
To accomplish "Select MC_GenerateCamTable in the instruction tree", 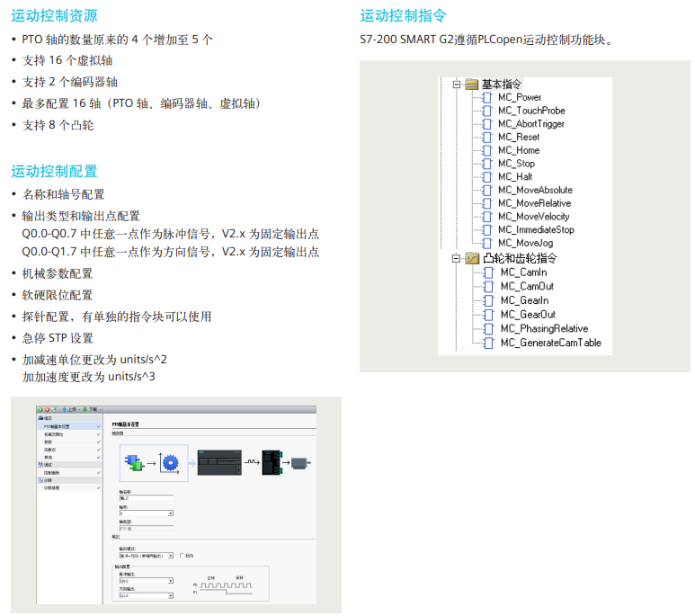I will pyautogui.click(x=551, y=343).
